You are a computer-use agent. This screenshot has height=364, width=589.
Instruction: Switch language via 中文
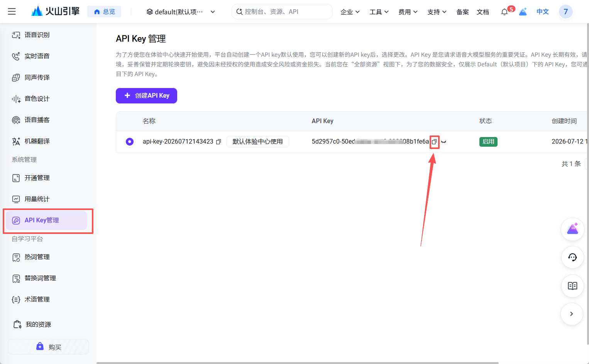543,12
